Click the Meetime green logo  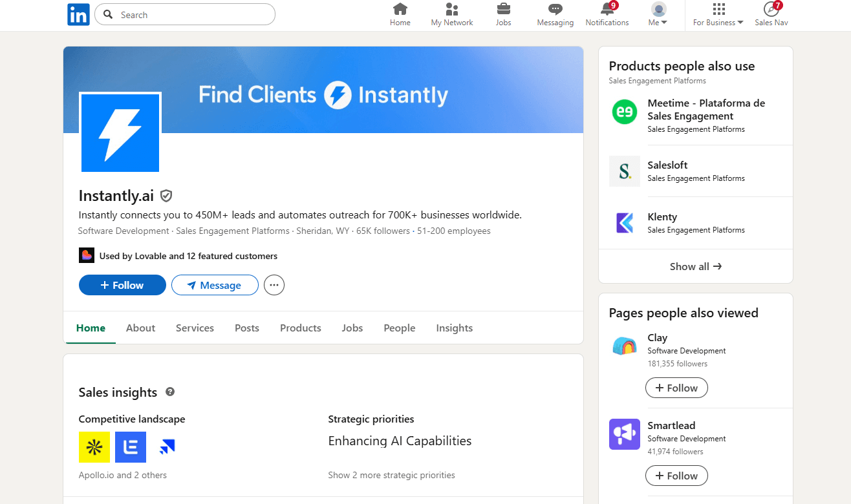click(x=625, y=112)
